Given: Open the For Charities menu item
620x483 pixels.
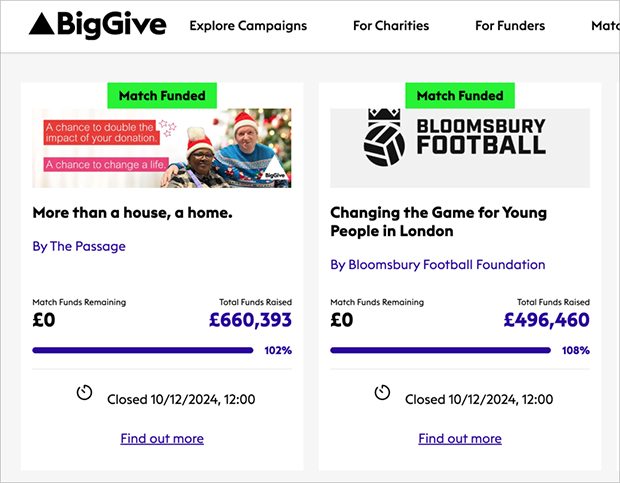Looking at the screenshot, I should click(391, 26).
